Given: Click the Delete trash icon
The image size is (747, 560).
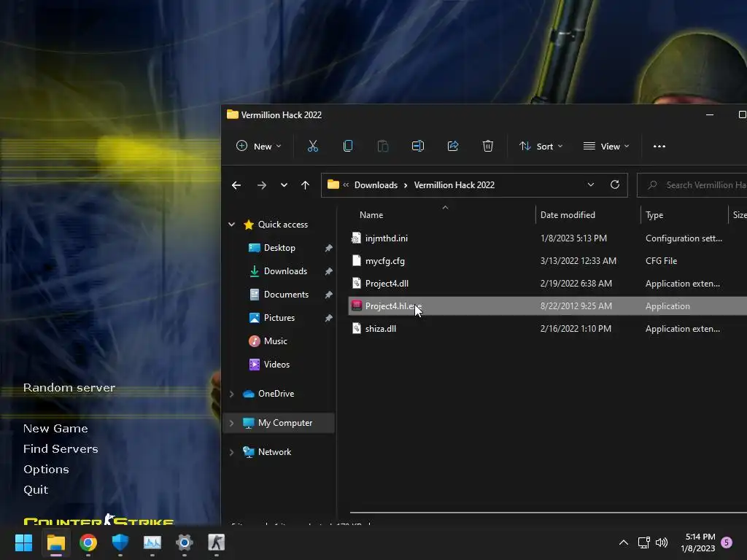Looking at the screenshot, I should tap(488, 146).
